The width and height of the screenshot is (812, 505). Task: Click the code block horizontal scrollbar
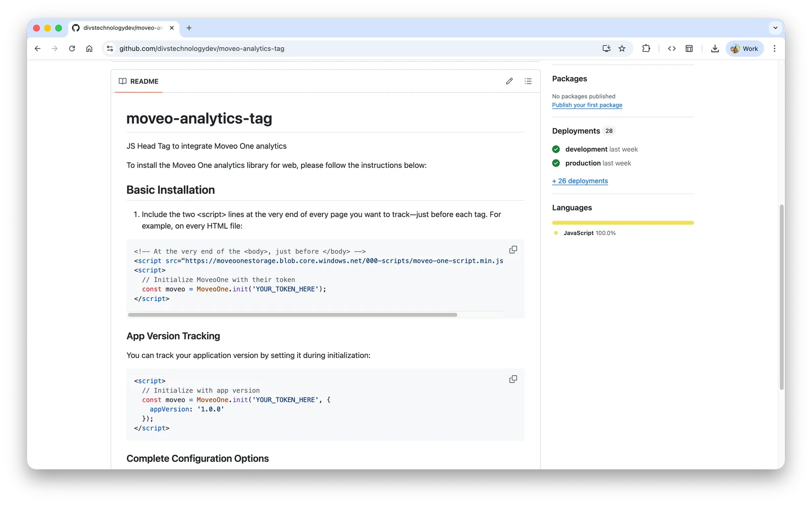point(292,315)
